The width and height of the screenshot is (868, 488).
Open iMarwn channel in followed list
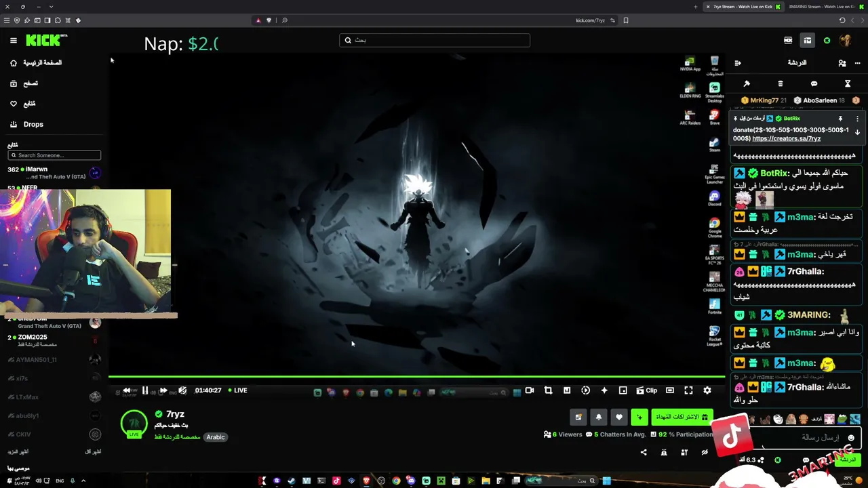54,173
